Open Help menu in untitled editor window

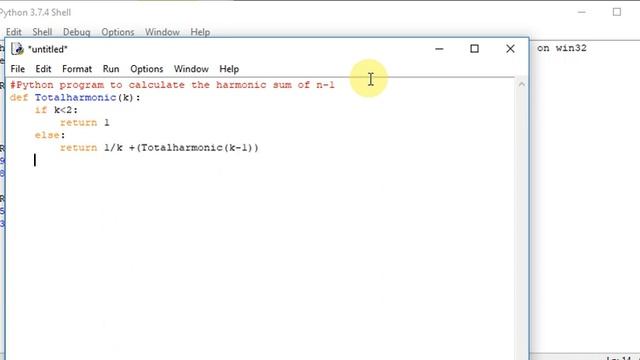click(x=229, y=69)
